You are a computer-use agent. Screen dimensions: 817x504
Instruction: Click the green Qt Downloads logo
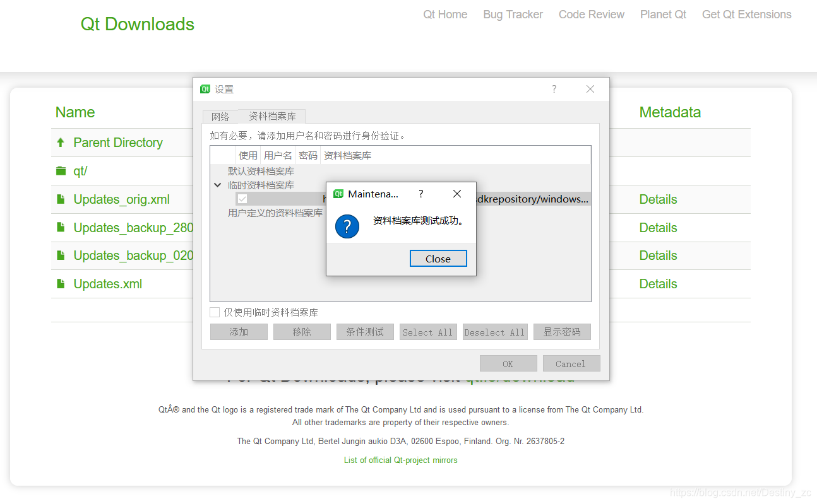(x=137, y=24)
